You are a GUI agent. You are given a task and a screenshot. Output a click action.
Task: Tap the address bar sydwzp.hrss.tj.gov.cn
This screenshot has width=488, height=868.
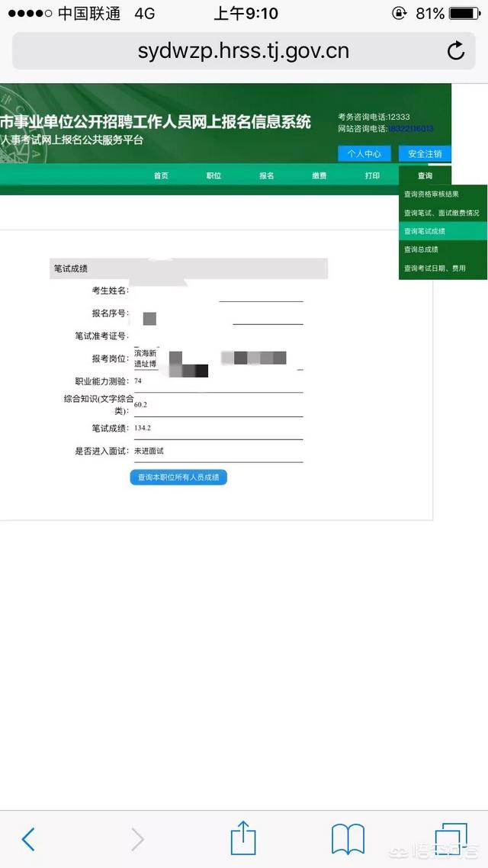coord(243,51)
